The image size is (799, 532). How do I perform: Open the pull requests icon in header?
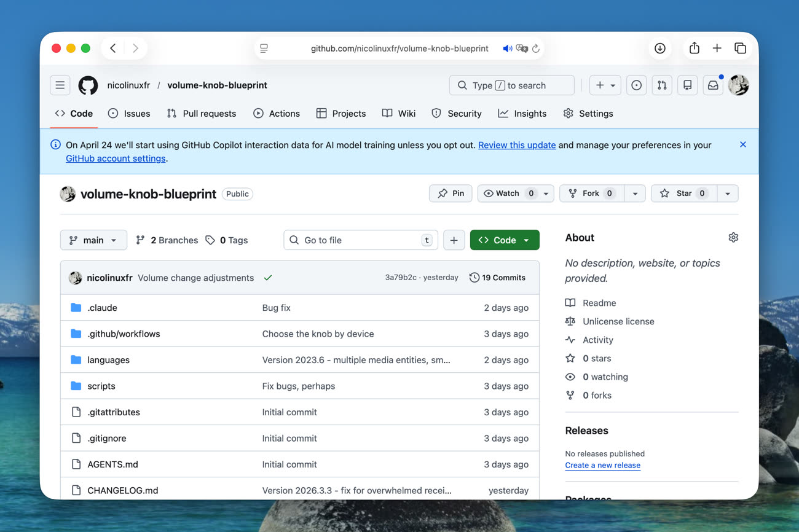(662, 85)
